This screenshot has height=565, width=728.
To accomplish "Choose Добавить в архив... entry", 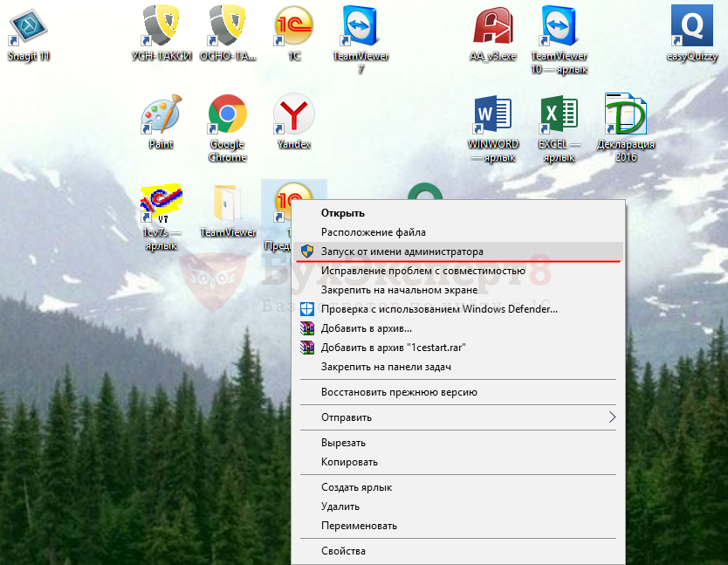I will click(457, 328).
